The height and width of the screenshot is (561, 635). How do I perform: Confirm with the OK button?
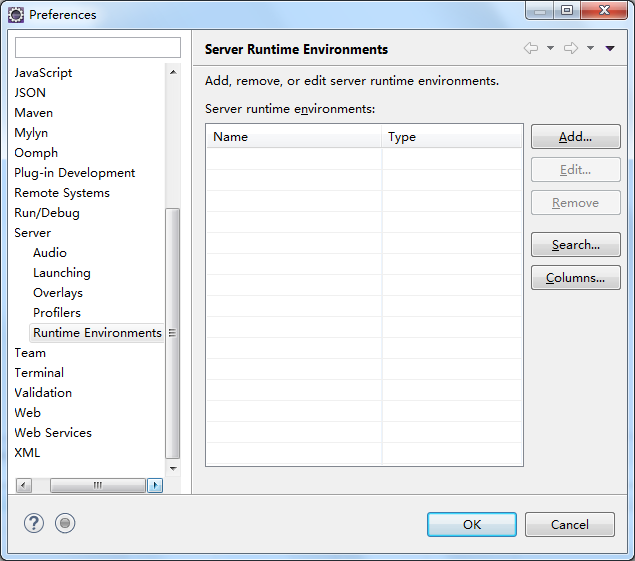point(471,524)
